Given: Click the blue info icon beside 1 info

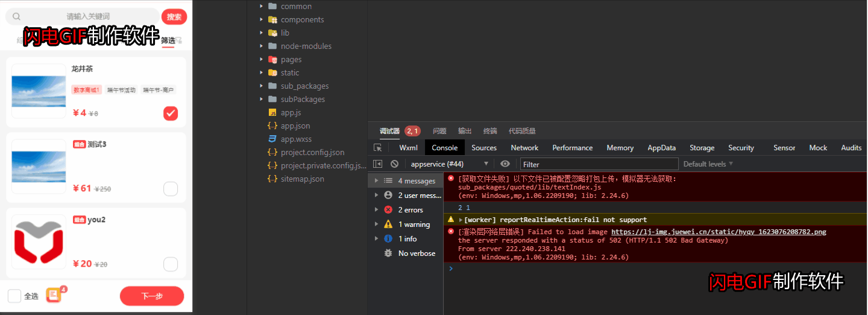Looking at the screenshot, I should pyautogui.click(x=388, y=239).
